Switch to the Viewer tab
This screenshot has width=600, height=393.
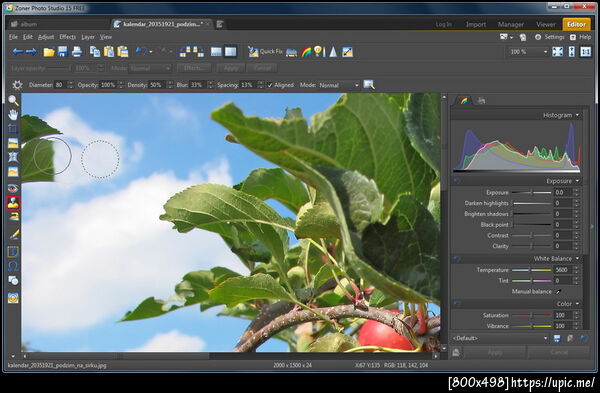coord(546,24)
